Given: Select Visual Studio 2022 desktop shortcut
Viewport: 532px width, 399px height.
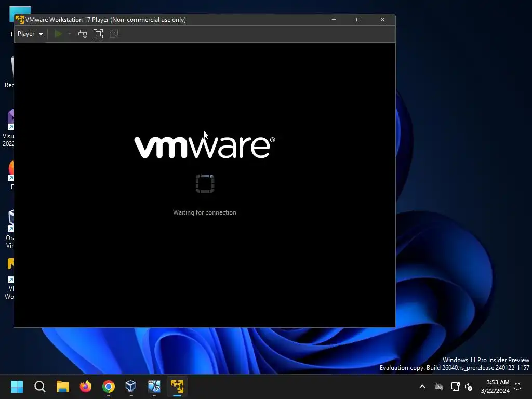Looking at the screenshot, I should (8, 128).
